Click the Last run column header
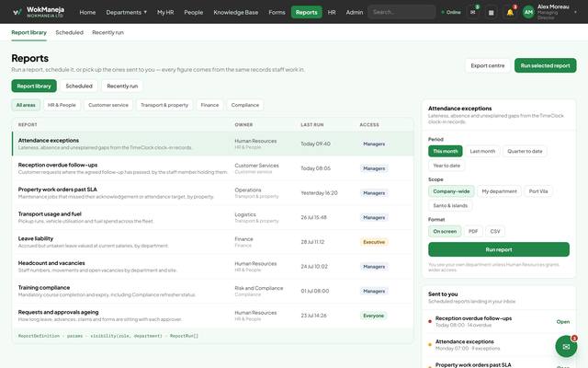The height and width of the screenshot is (368, 588). [312, 125]
